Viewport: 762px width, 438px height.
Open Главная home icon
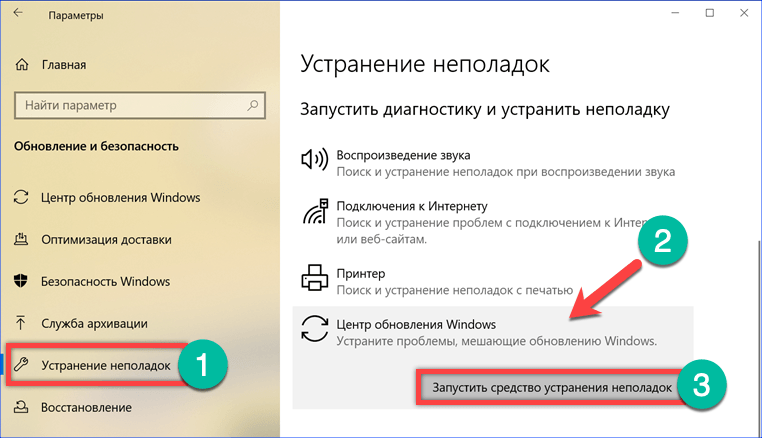[22, 64]
